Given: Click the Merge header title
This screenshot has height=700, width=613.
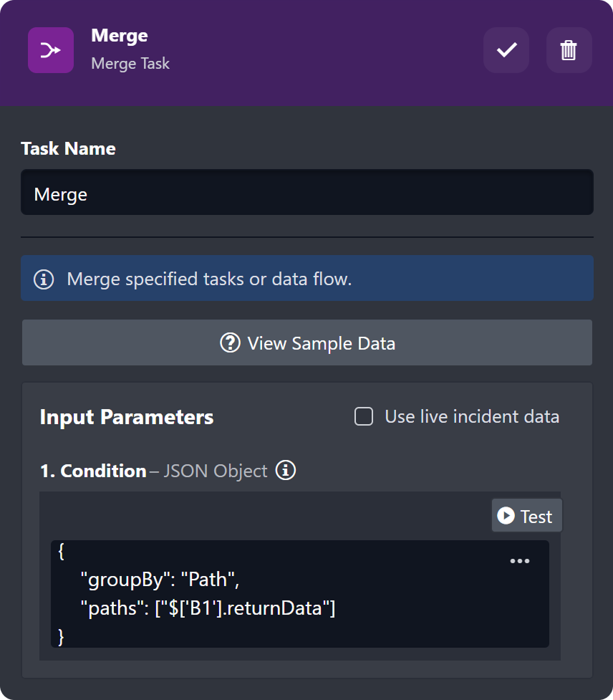Looking at the screenshot, I should coord(120,36).
